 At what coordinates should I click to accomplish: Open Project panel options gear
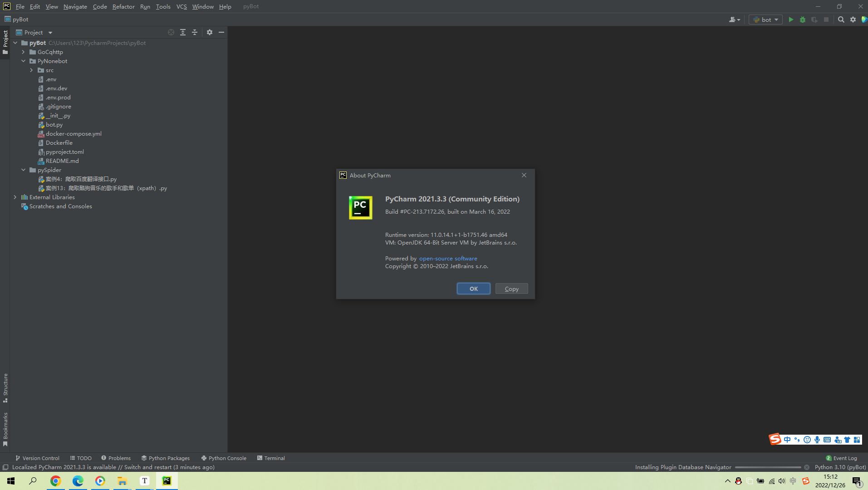coord(210,32)
